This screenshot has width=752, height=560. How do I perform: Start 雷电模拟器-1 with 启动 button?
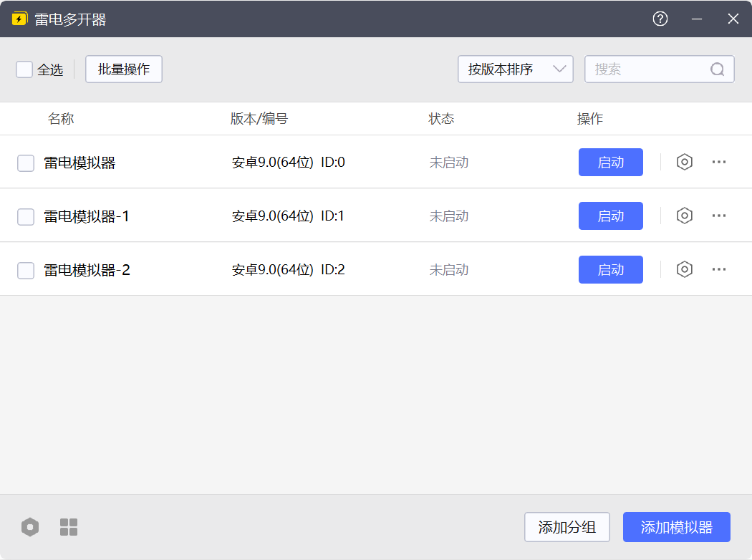click(610, 216)
